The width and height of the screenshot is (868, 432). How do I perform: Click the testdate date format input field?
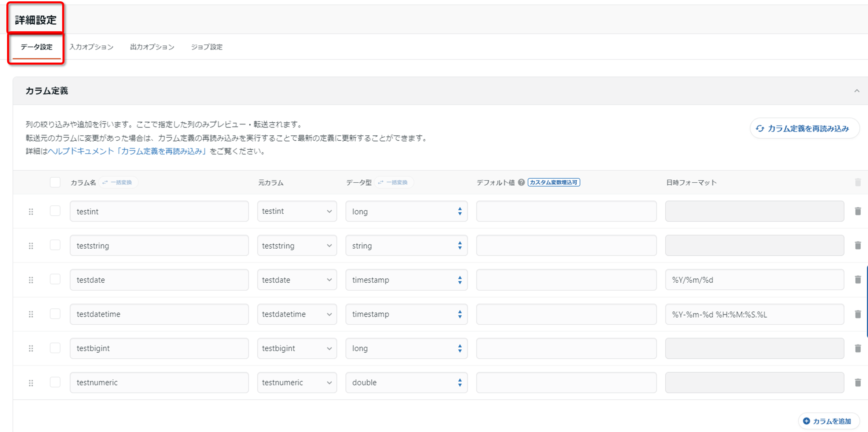754,280
